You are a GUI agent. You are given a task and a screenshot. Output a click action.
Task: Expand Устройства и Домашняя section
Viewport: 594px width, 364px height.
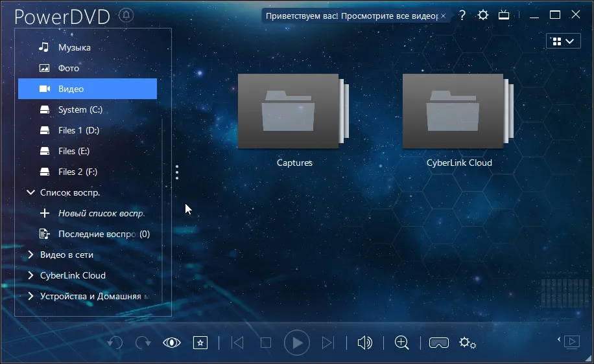coord(30,296)
